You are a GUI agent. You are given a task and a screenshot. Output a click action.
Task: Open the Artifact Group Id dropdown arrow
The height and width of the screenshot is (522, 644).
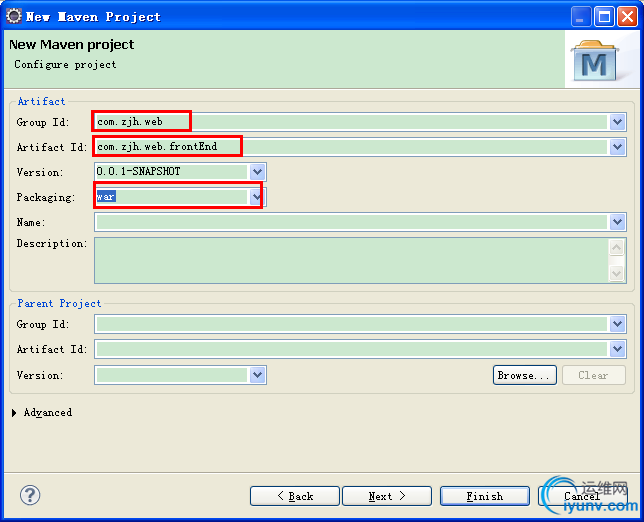click(x=617, y=122)
